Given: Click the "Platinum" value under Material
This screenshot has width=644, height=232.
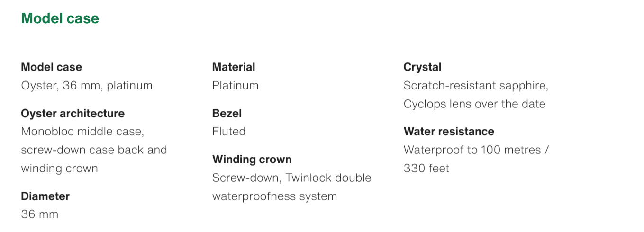Looking at the screenshot, I should tap(235, 86).
